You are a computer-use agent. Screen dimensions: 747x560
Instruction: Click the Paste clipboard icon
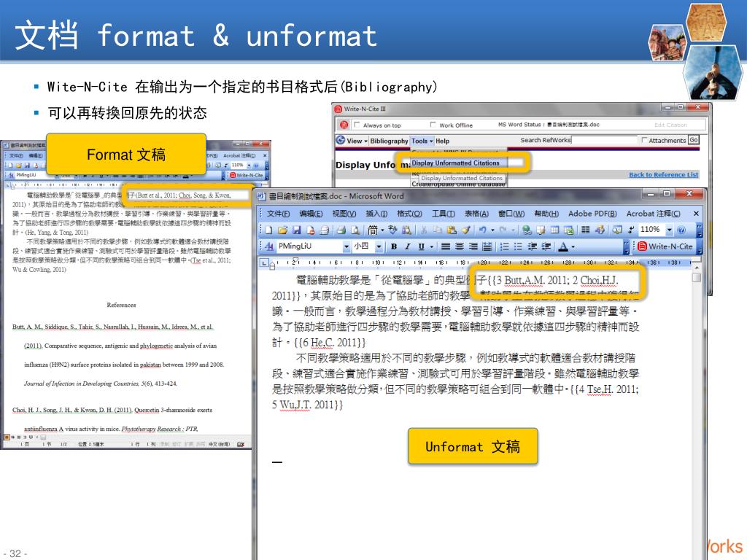pos(451,230)
